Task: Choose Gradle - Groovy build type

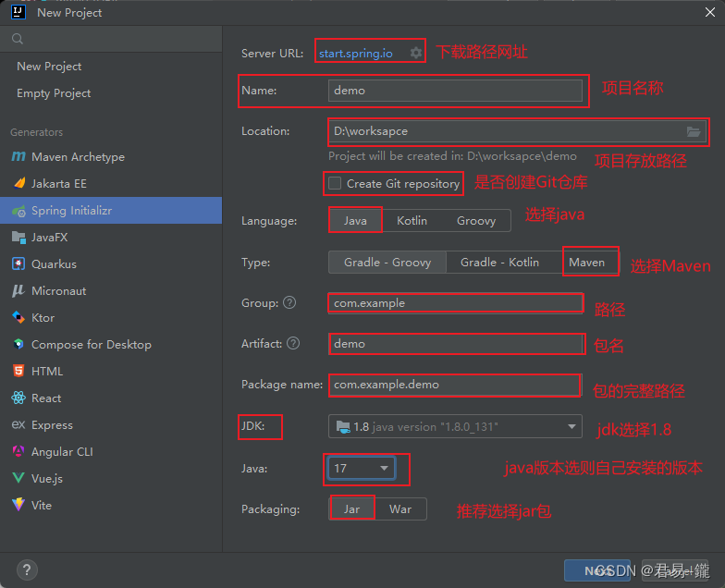Action: [x=387, y=263]
